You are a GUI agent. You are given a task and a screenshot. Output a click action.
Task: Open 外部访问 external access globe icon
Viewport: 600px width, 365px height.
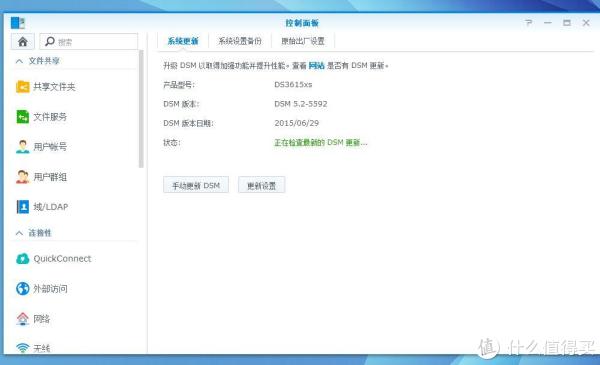click(23, 288)
